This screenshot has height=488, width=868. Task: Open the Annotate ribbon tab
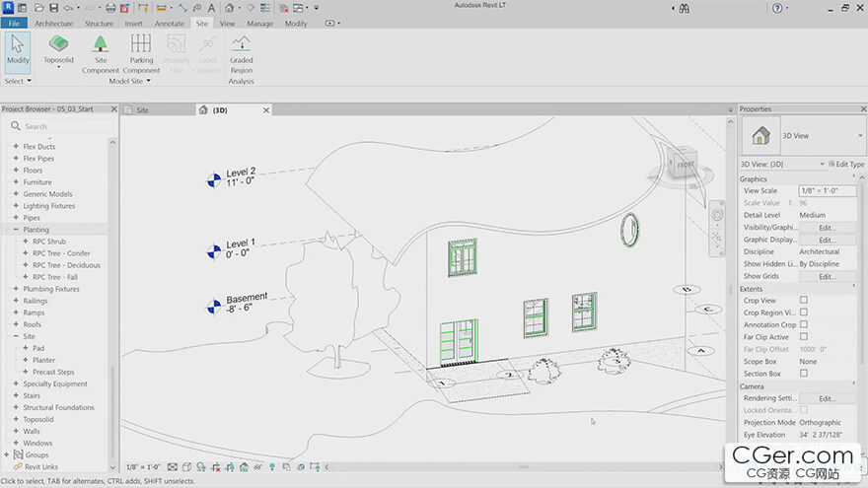point(169,24)
